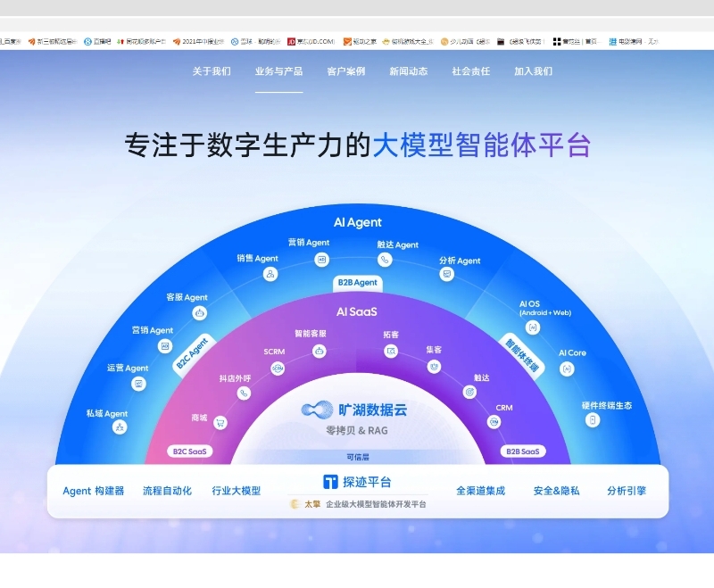Viewport: 714px width, 588px height.
Task: Open the 业务与产品 menu item
Action: [x=278, y=71]
